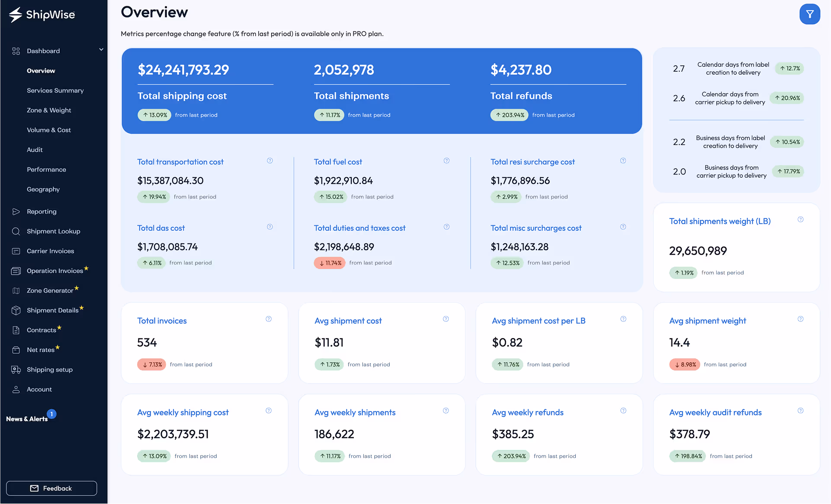Navigate to Shipping setup
Screen dimensions: 831x504
tap(49, 370)
